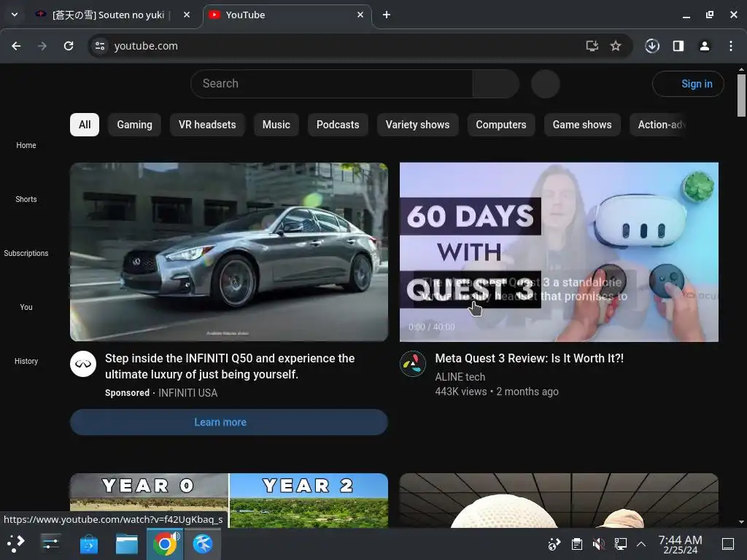Bookmark this page with the star icon
This screenshot has height=560, width=747.
click(x=616, y=46)
